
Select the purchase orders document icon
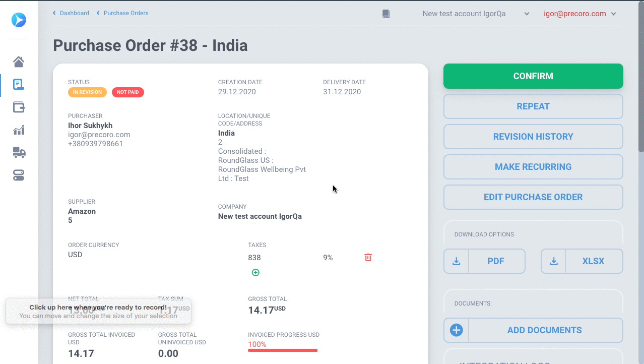click(19, 84)
